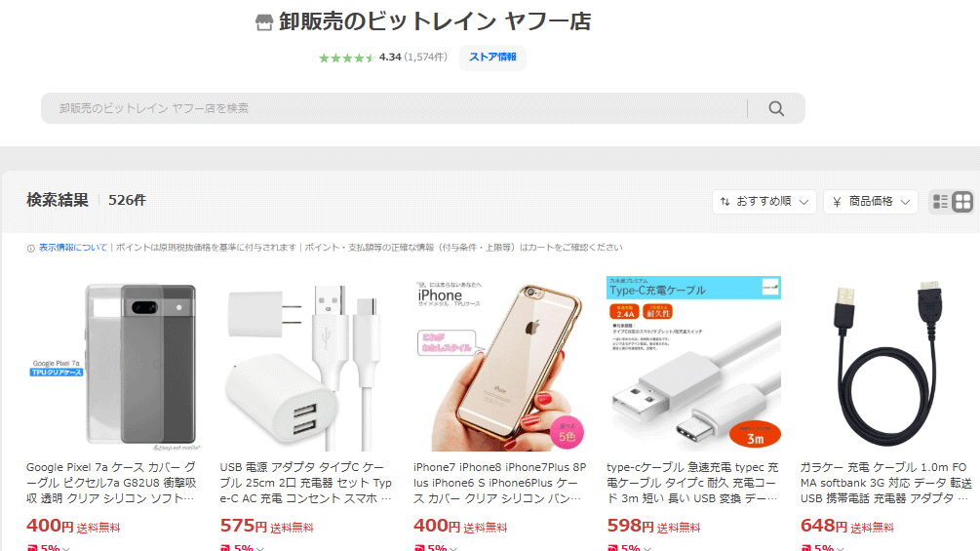
Task: Open type-cケーブル 急速充電 product title
Action: pyautogui.click(x=692, y=483)
